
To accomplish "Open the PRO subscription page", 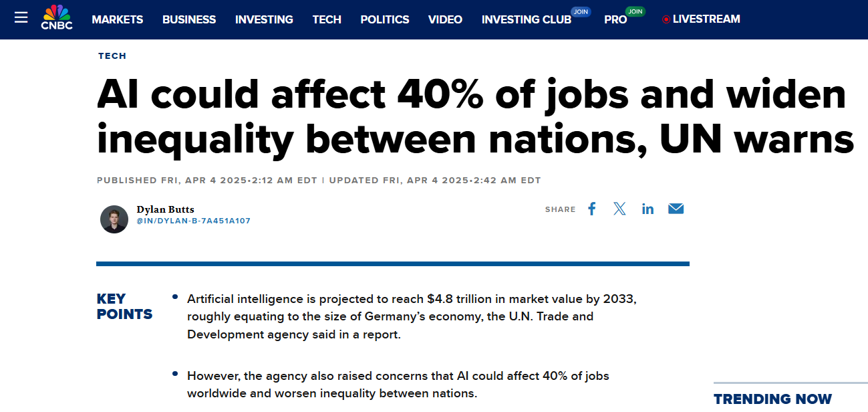I will click(615, 19).
